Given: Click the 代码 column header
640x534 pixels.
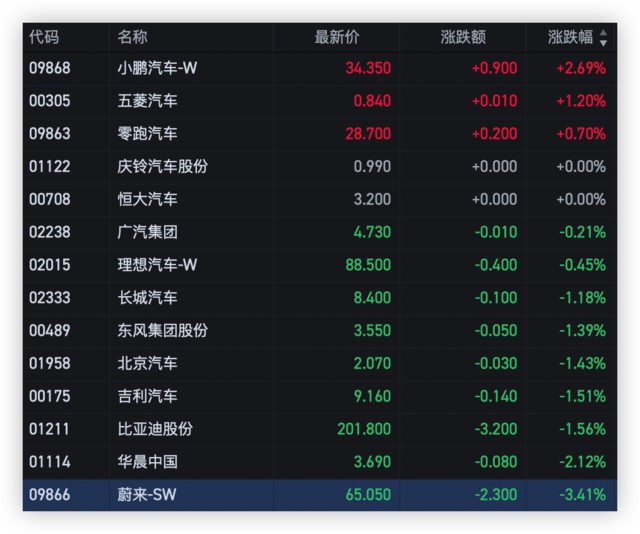Looking at the screenshot, I should coord(44,38).
